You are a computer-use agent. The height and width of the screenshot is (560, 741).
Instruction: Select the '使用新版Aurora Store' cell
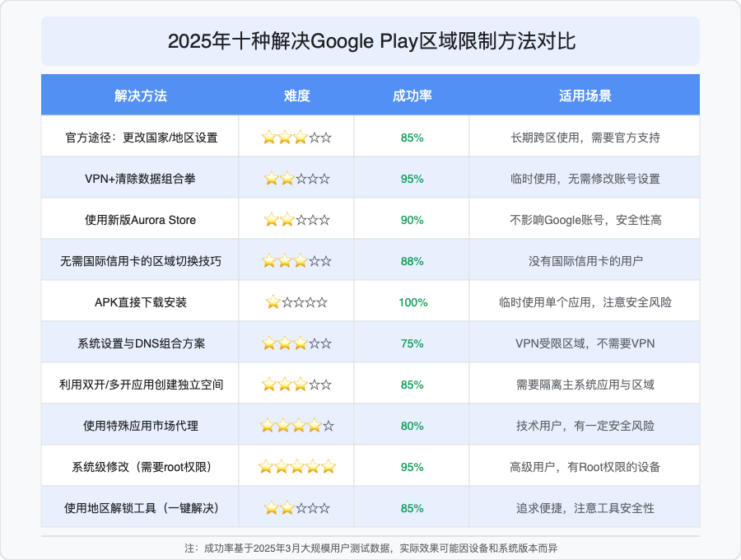[x=140, y=220]
